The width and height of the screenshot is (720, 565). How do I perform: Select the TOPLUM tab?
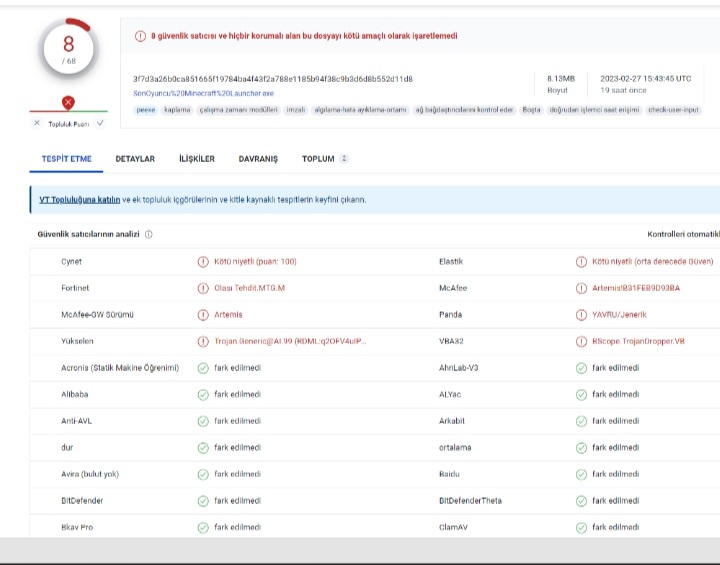[x=318, y=159]
